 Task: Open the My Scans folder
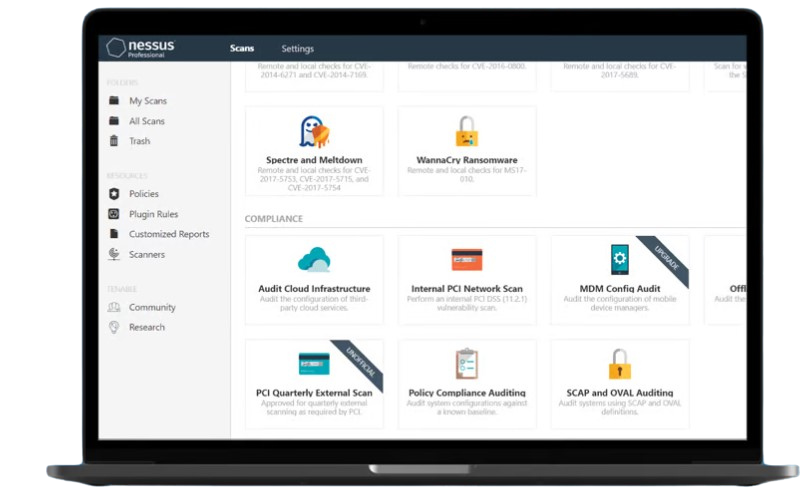(147, 101)
